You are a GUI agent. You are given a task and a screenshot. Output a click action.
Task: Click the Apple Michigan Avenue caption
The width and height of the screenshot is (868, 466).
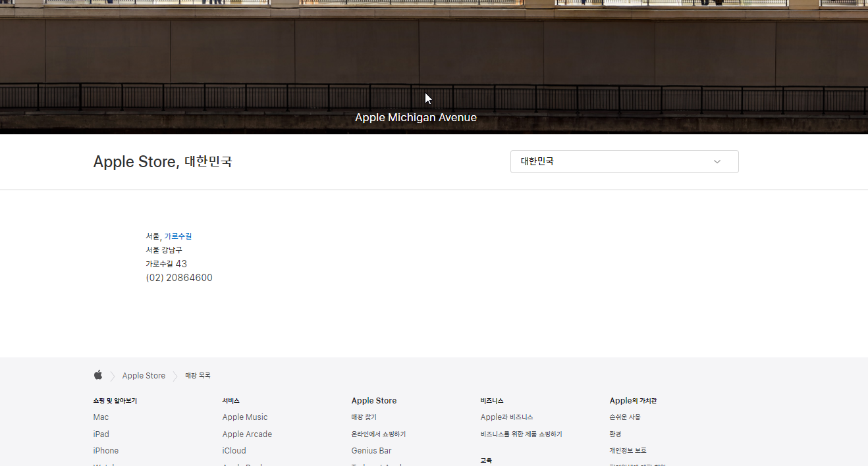[x=416, y=118]
